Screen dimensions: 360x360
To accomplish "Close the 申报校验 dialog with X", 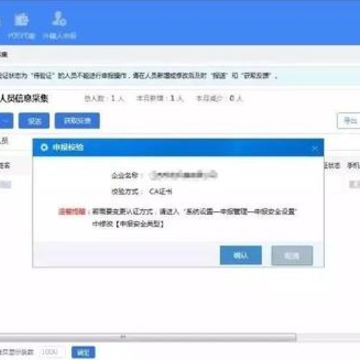I will (x=315, y=148).
